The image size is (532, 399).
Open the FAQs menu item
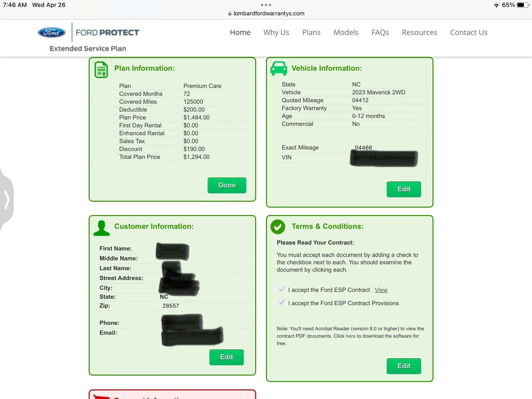tap(380, 32)
